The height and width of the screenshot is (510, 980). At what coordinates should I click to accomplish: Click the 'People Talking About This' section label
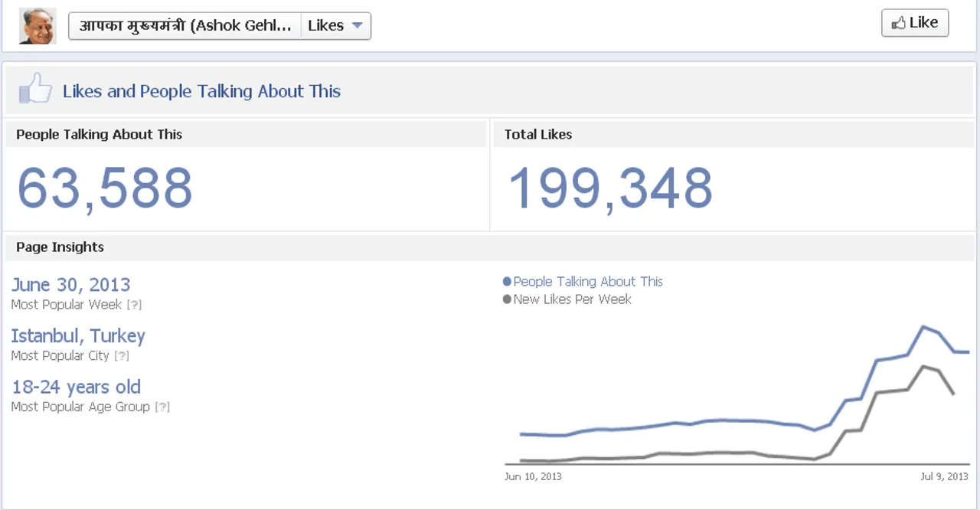99,134
